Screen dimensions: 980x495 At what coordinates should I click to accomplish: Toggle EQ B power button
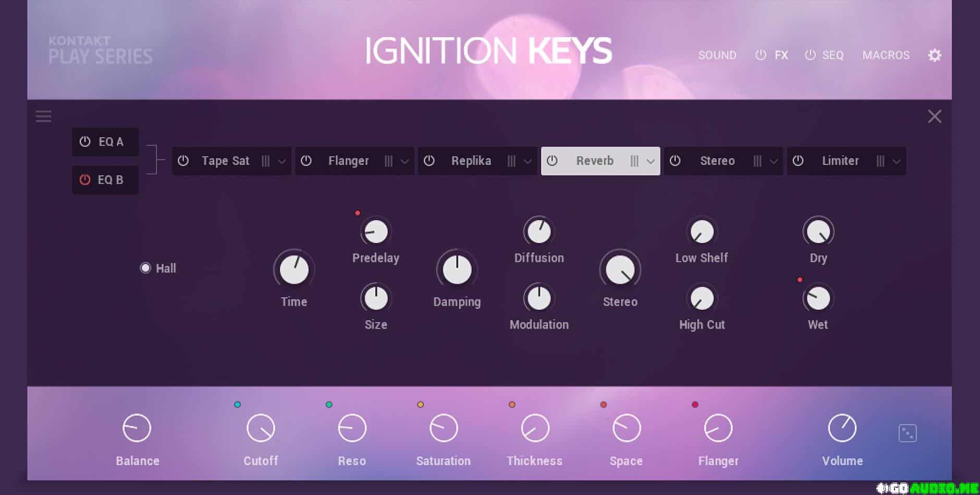pyautogui.click(x=85, y=179)
